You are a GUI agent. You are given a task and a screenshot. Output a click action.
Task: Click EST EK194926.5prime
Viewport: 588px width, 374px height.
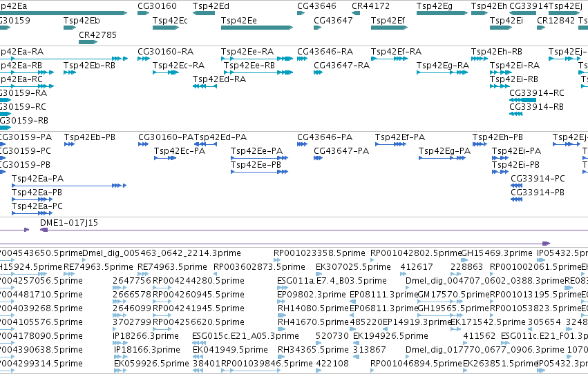pyautogui.click(x=390, y=336)
